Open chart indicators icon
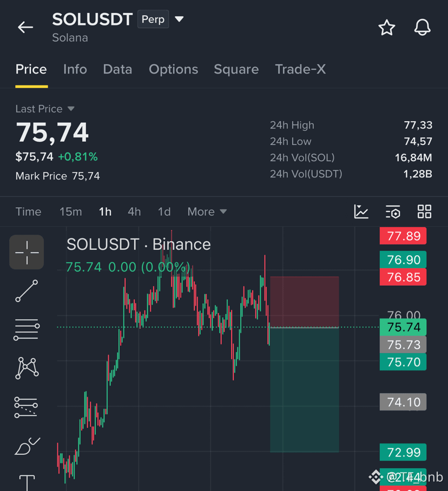This screenshot has width=448, height=491. 361,211
